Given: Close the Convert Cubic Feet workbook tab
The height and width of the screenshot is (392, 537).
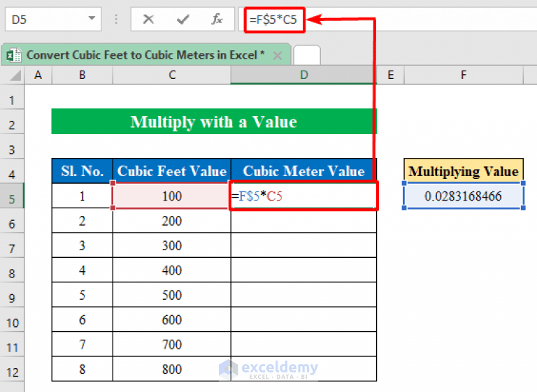Looking at the screenshot, I should coord(278,55).
